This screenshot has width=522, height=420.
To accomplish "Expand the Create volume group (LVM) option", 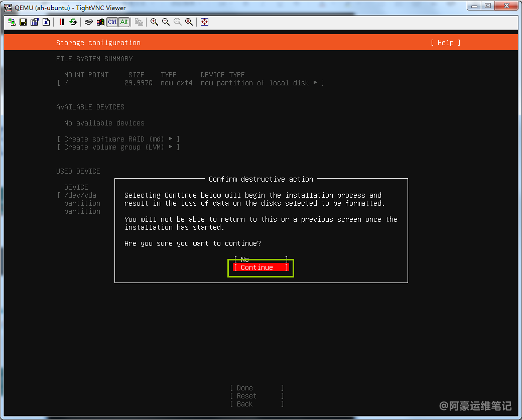I will (118, 147).
